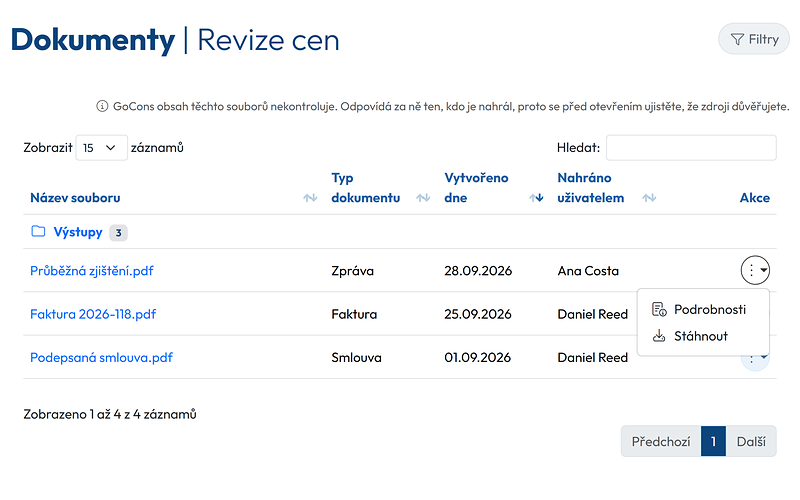The width and height of the screenshot is (800, 500).
Task: Choose Stáhnout from the actions menu
Action: coord(703,336)
